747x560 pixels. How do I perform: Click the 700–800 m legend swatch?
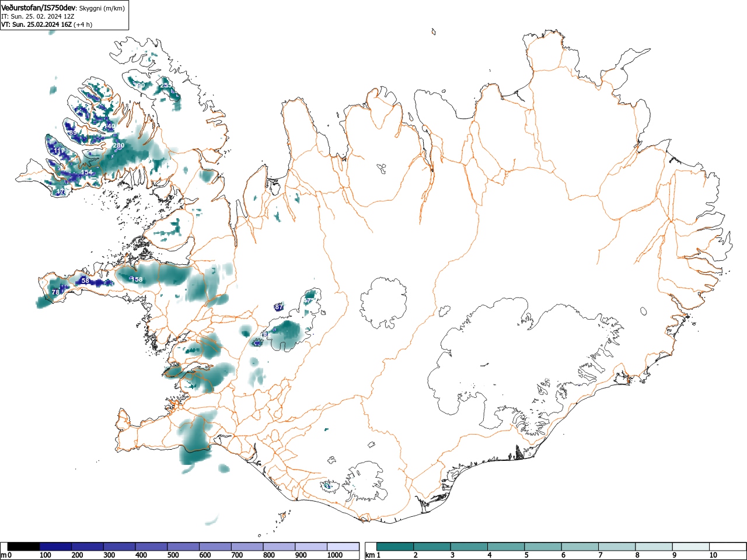click(x=247, y=547)
